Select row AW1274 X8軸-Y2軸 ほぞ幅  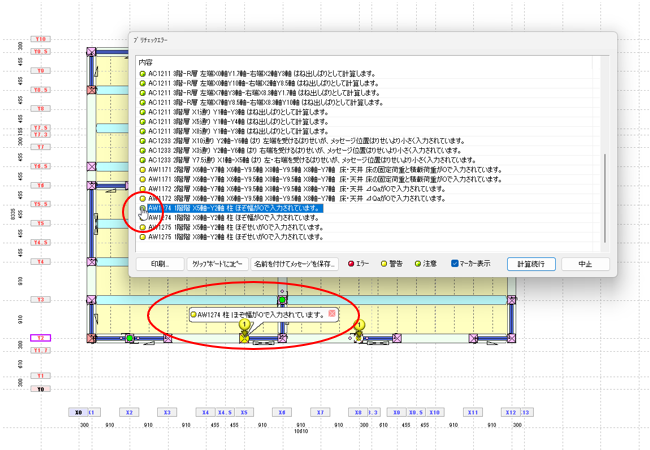pos(233,218)
